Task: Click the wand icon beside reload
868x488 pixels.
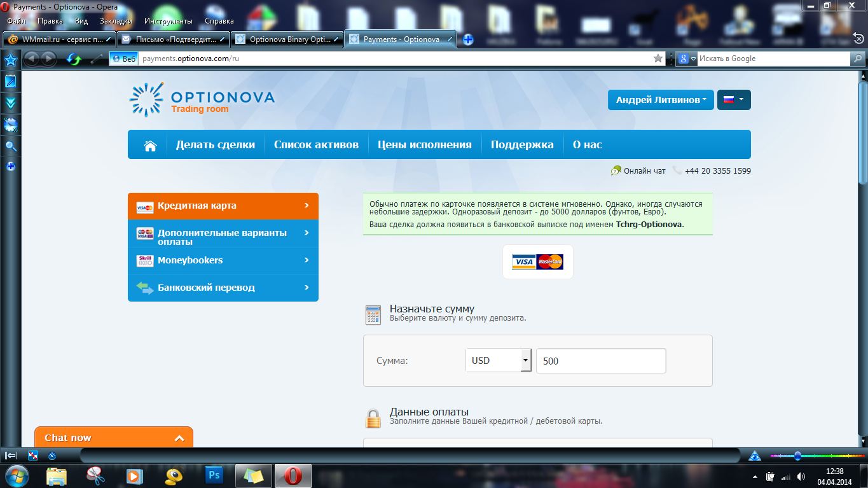Action: click(97, 59)
